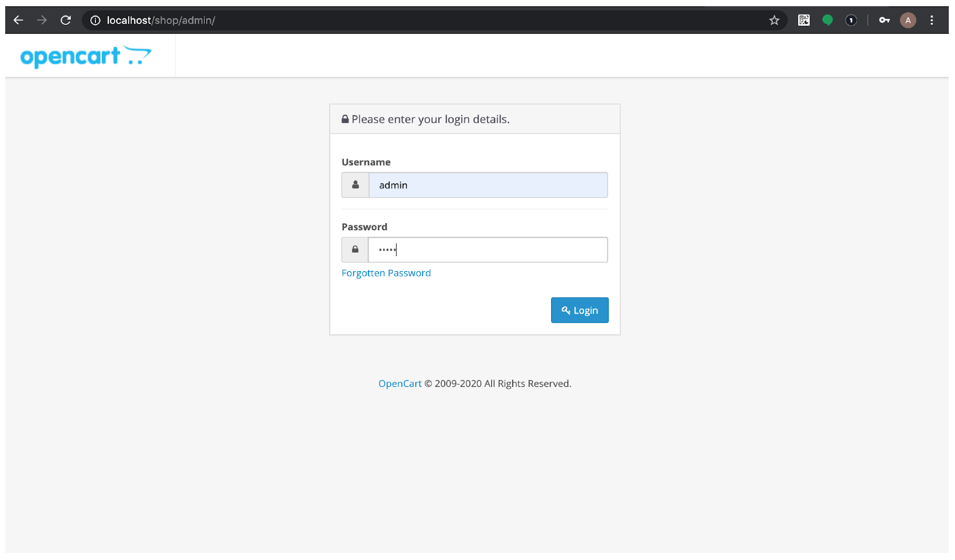Click the lock icon beside Password field
The image size is (955, 560).
(x=355, y=249)
